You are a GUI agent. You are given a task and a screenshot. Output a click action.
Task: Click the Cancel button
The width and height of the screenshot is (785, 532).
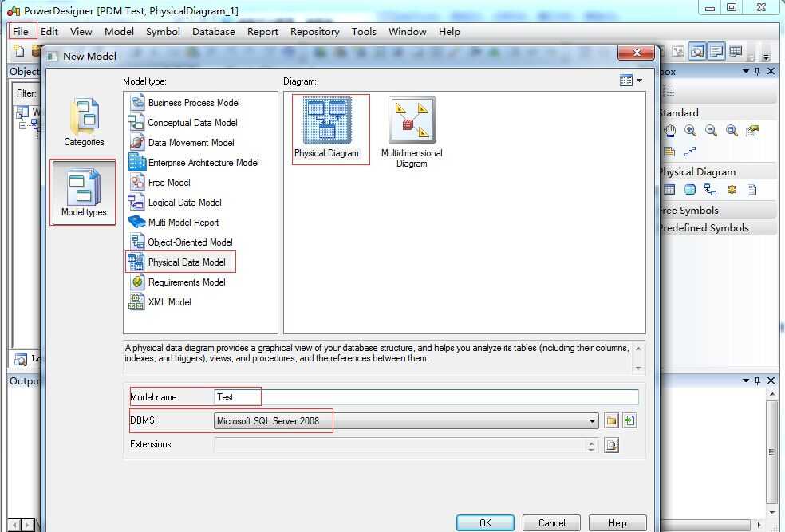[x=552, y=522]
